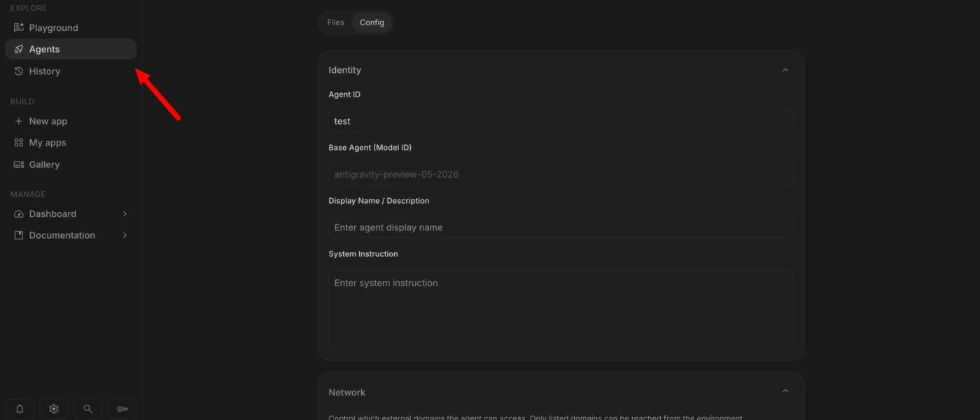The width and height of the screenshot is (980, 420).
Task: Collapse the Identity section
Action: click(x=785, y=70)
